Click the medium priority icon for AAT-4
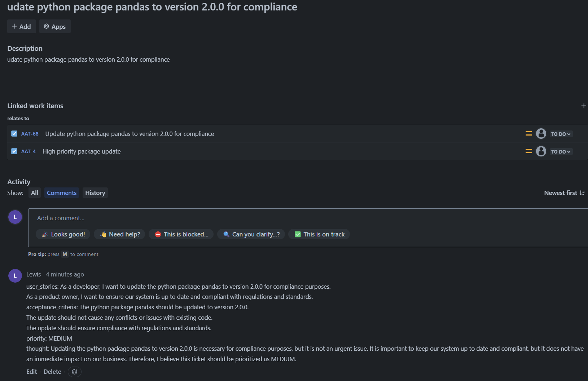Viewport: 588px width, 381px height. [x=528, y=151]
